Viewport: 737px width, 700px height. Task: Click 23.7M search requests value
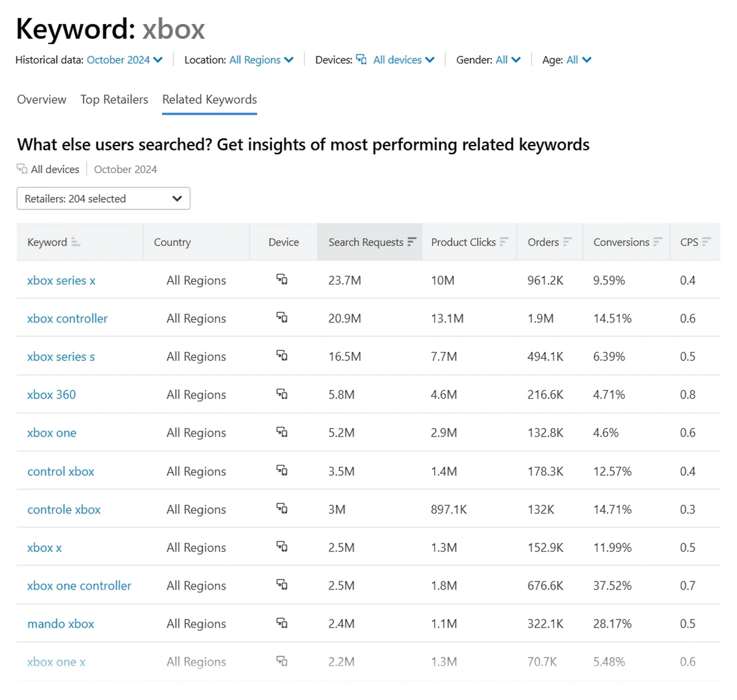point(345,281)
